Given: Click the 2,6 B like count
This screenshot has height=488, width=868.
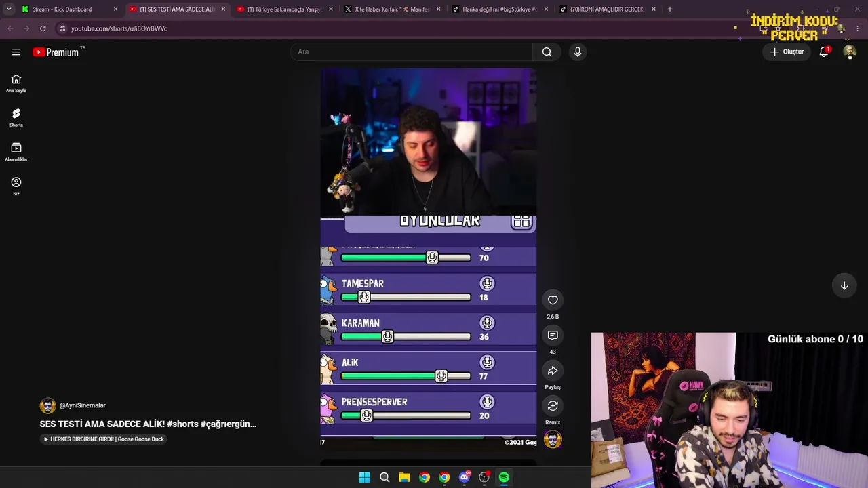Looking at the screenshot, I should pos(553,317).
